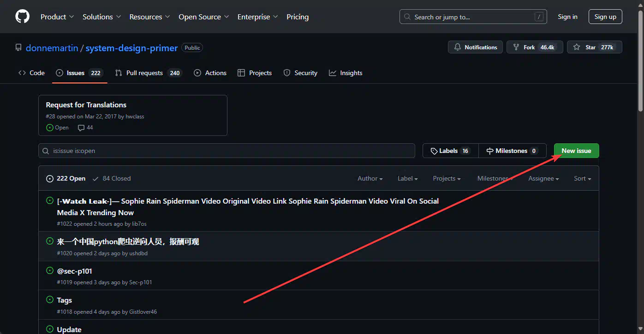Expand the Enterprise menu
644x334 pixels.
257,17
